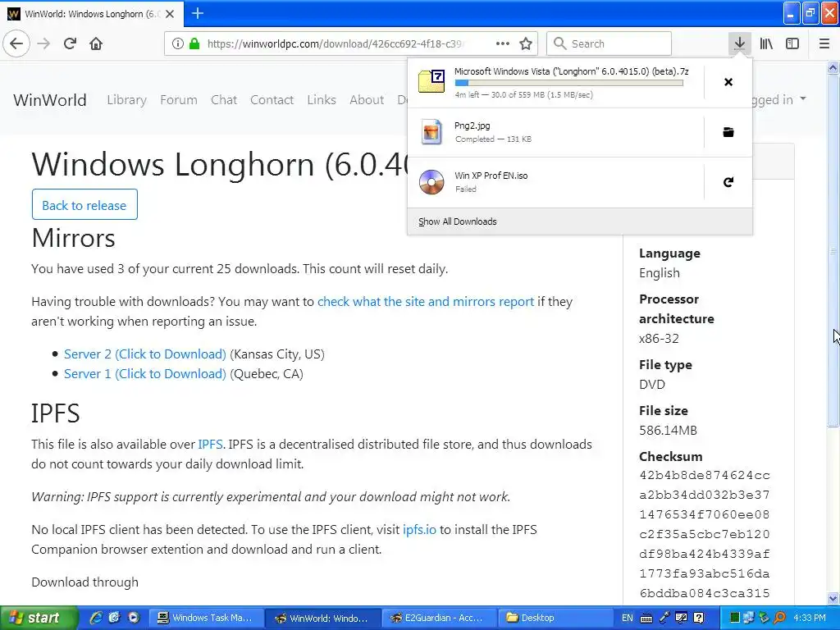Open the Library toolbar icon

tap(766, 43)
